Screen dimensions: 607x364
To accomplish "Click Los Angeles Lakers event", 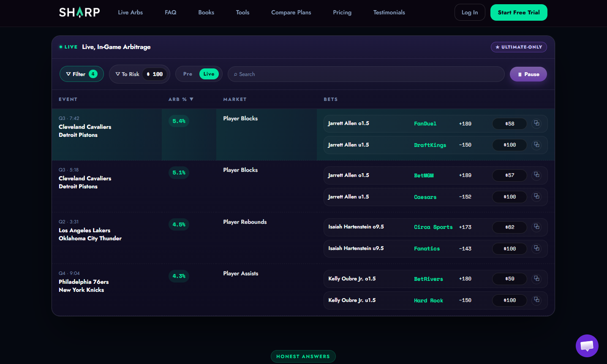I will point(84,230).
